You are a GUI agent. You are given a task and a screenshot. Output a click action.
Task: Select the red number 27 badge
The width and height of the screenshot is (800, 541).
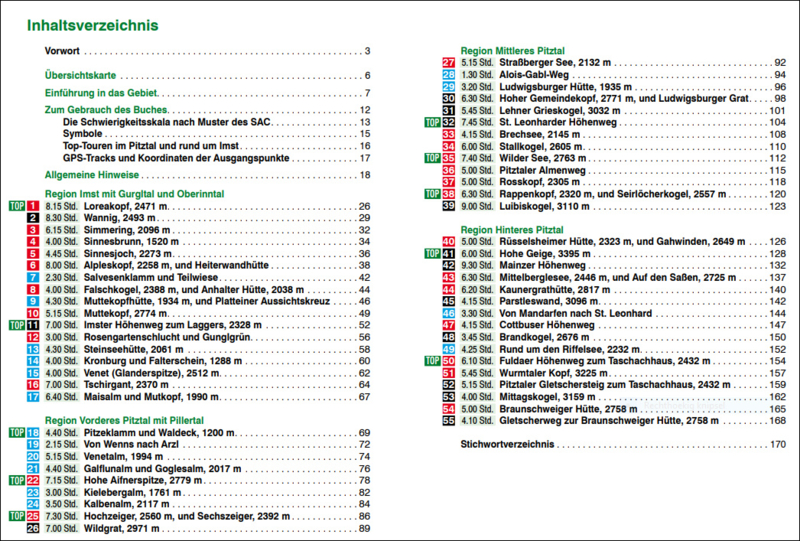pos(448,63)
